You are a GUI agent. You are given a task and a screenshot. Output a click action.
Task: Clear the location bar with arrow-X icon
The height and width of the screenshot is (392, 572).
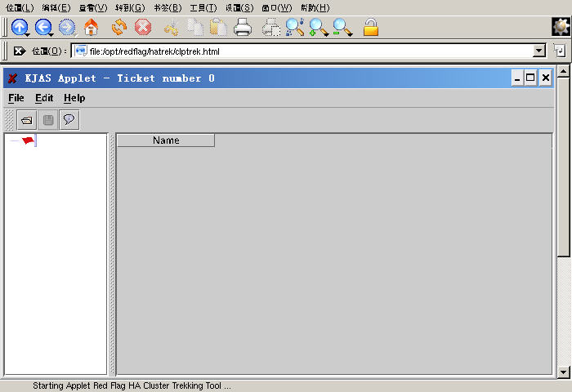[20, 51]
